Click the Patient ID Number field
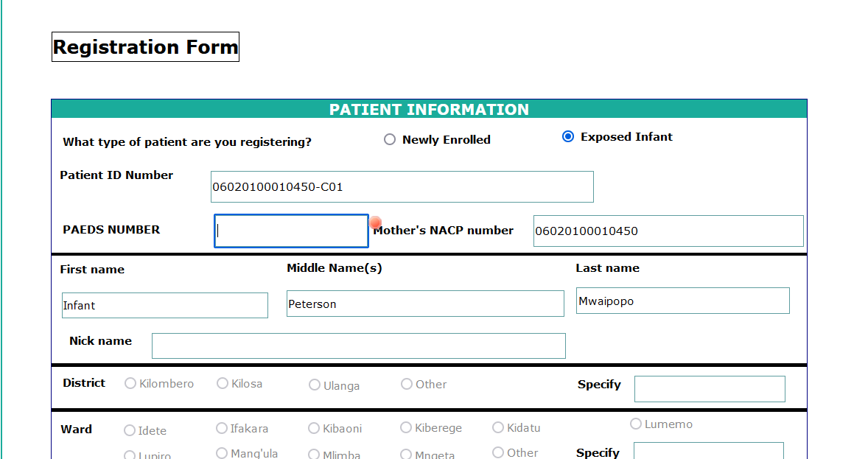This screenshot has width=868, height=459. (x=402, y=187)
